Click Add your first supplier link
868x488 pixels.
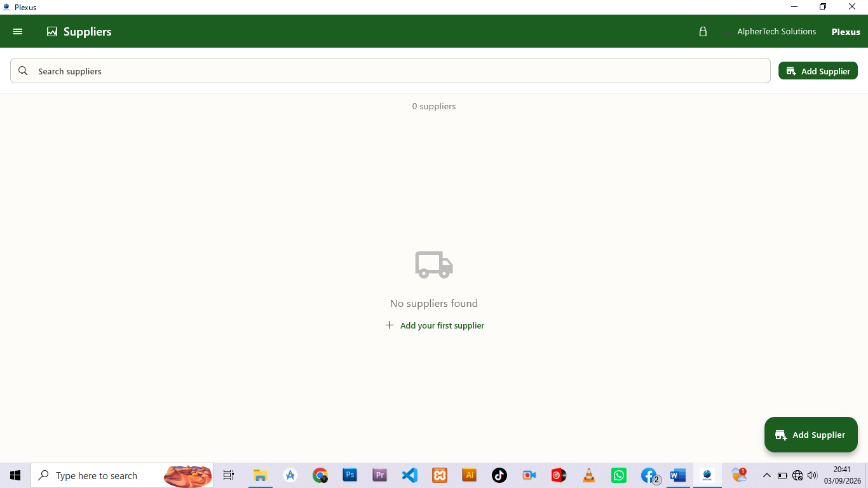pos(435,325)
